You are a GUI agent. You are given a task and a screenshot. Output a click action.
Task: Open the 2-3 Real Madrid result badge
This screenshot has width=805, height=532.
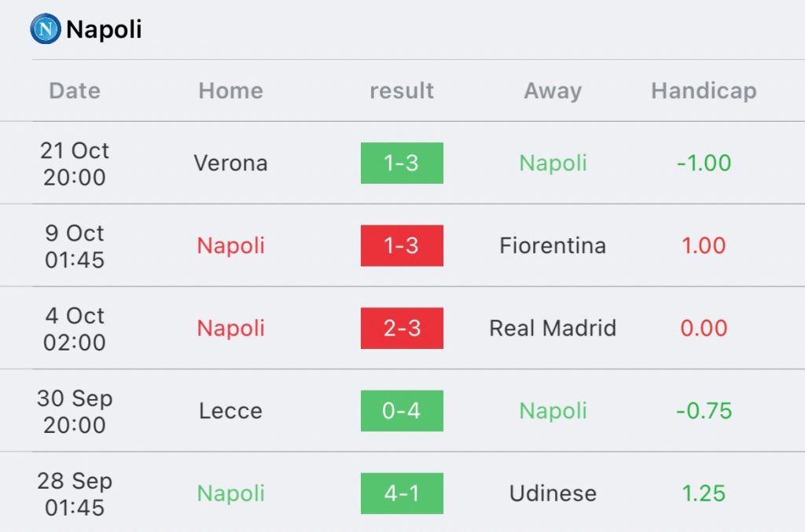pos(402,328)
